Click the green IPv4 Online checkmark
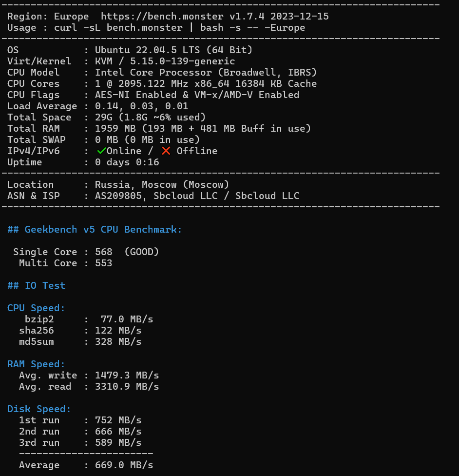Screen dimensions: 459x476 pyautogui.click(x=101, y=151)
